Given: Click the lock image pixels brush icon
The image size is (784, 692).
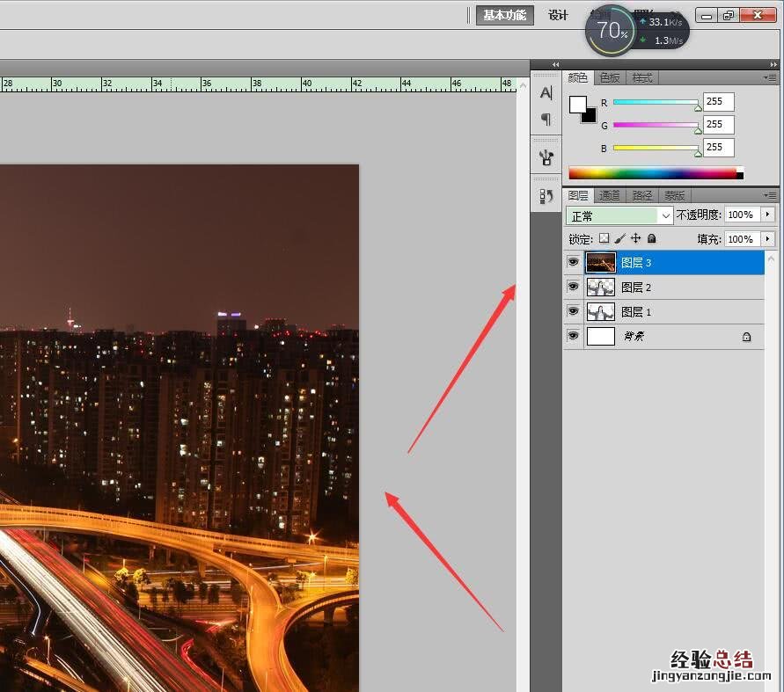Looking at the screenshot, I should pos(619,238).
